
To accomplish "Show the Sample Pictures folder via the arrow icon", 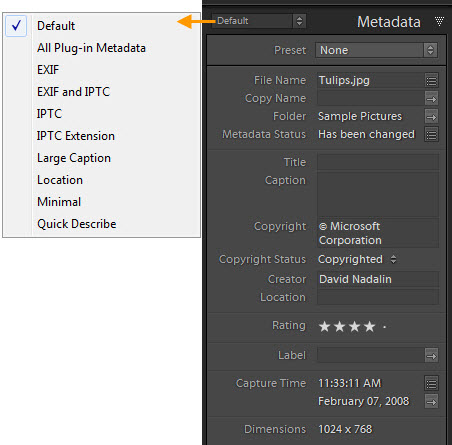I will [x=431, y=117].
